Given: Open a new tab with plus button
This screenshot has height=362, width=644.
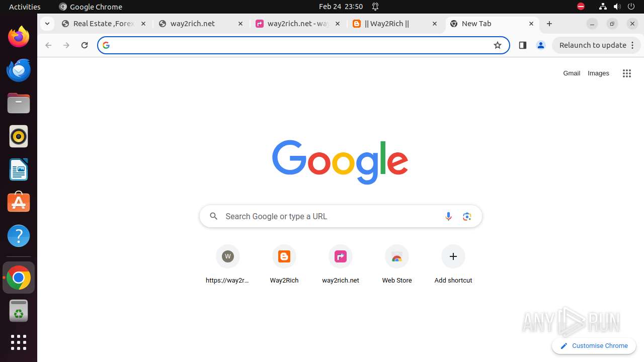Looking at the screenshot, I should click(x=549, y=24).
